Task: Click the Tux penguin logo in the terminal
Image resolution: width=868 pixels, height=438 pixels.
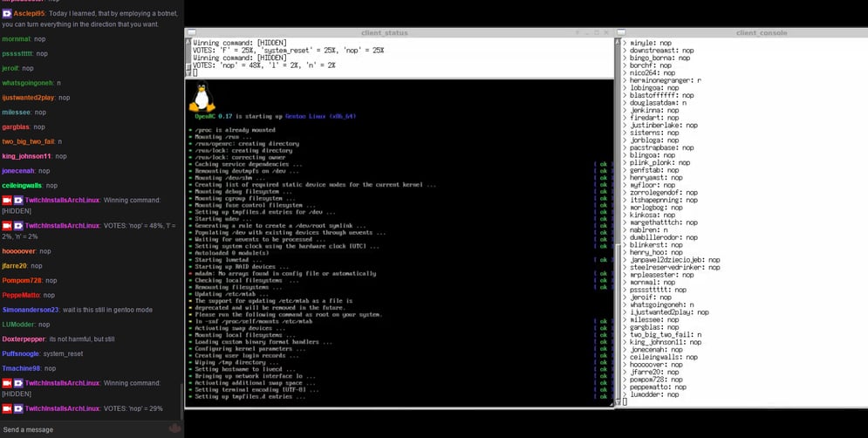Action: 202,96
